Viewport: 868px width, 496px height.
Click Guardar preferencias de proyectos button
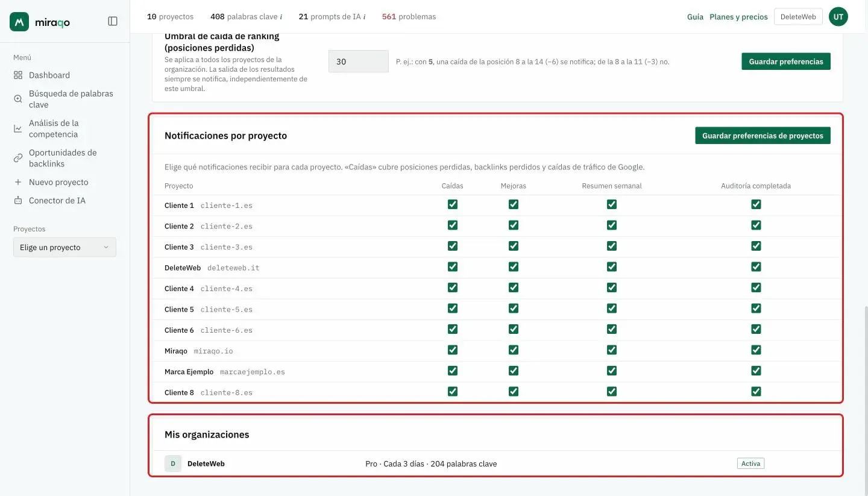[x=763, y=136]
